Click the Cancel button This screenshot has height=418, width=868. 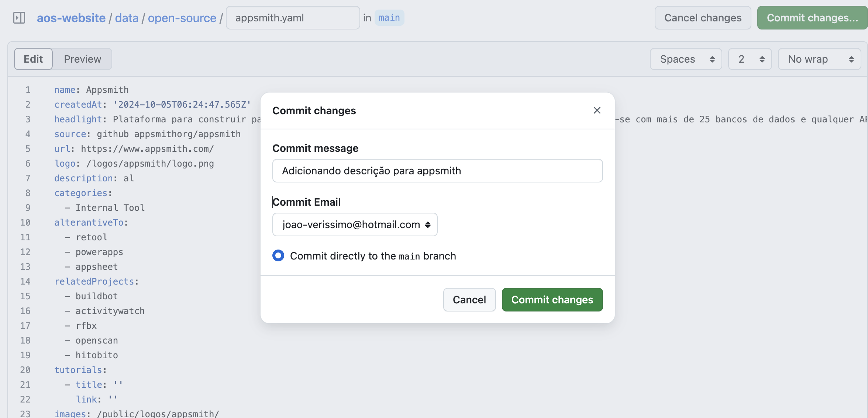pos(469,299)
